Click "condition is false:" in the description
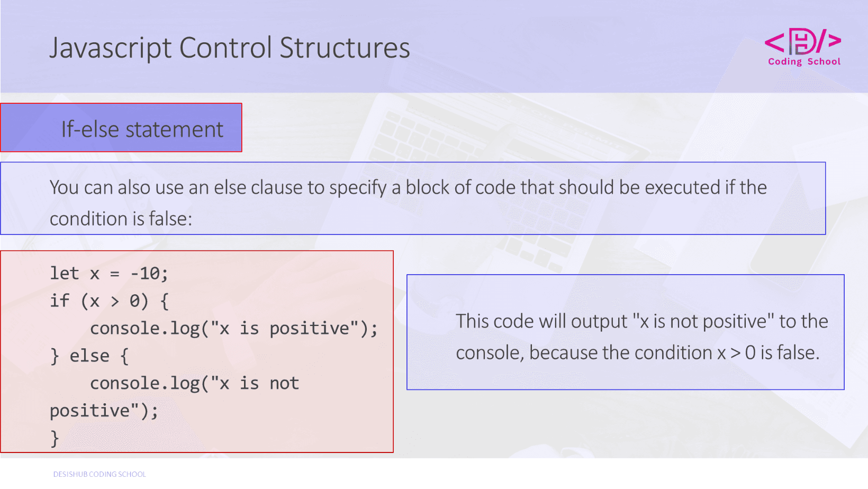The height and width of the screenshot is (489, 868). click(121, 219)
